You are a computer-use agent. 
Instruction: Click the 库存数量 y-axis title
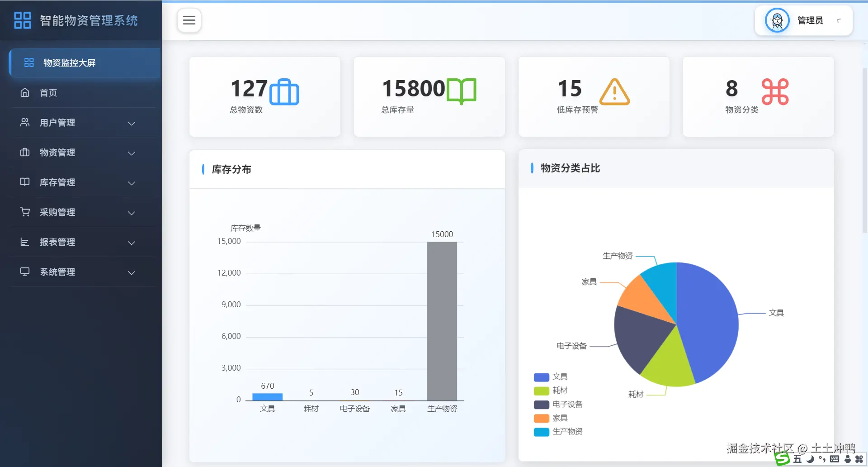click(x=246, y=228)
